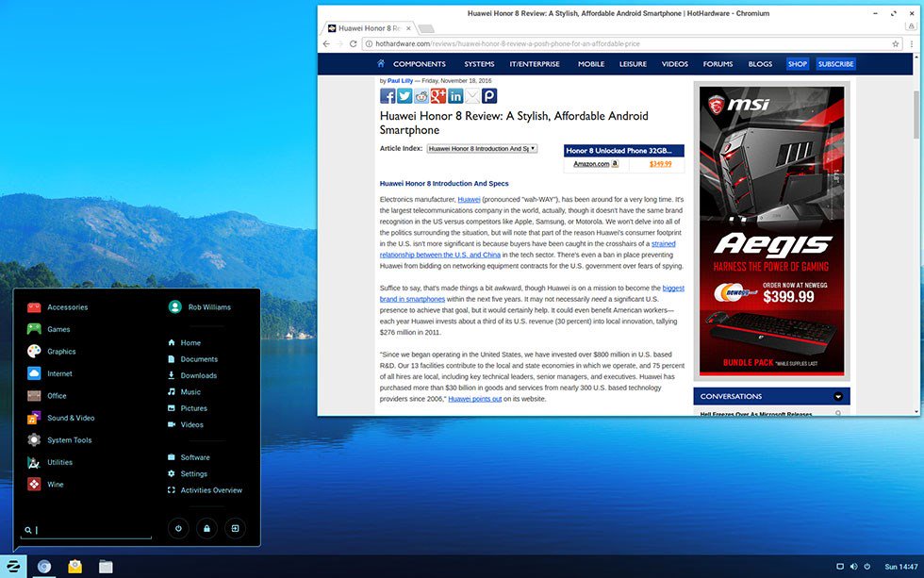
Task: Close the Huawei Honor 8 tab
Action: (x=408, y=28)
